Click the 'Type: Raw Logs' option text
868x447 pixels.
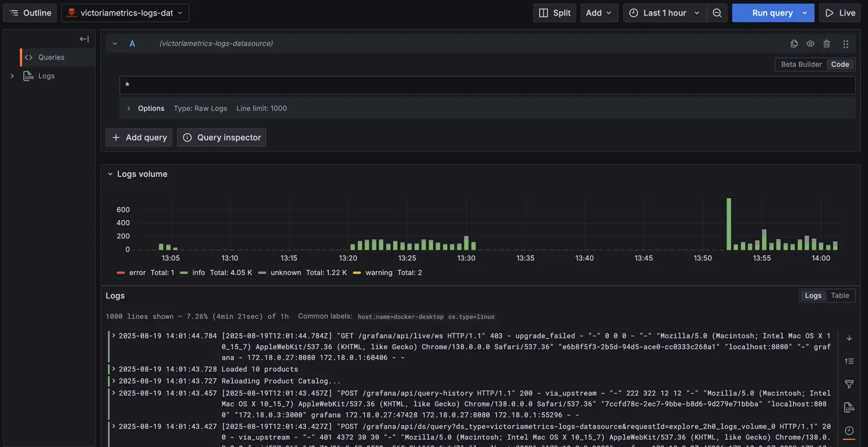click(x=201, y=108)
